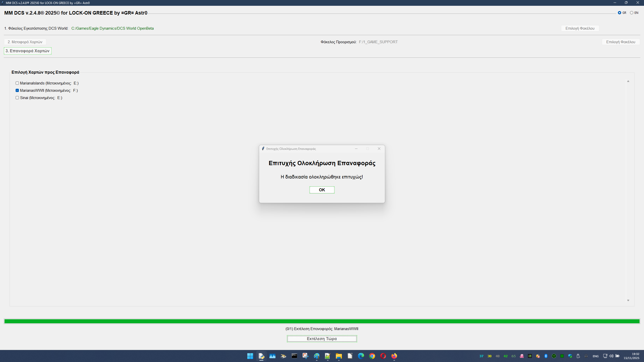This screenshot has width=644, height=362.
Task: Click Επιλογή Φακέλου for the DCS World folder
Action: [x=580, y=28]
